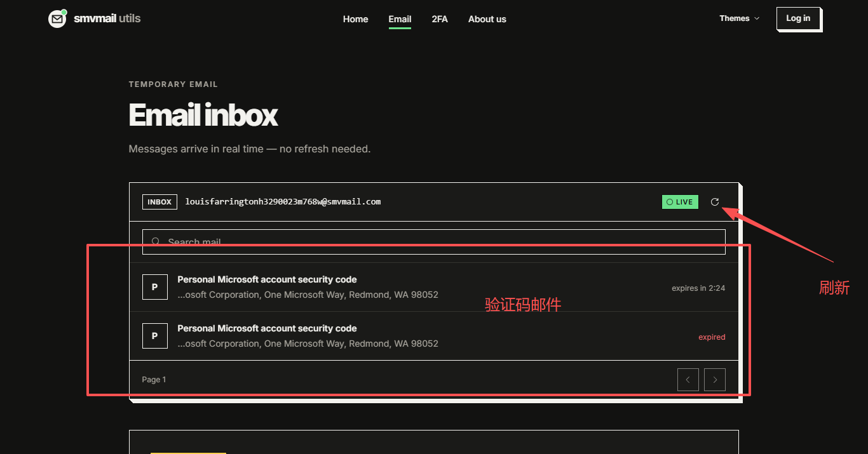Screen dimensions: 868x454
Task: Click the refresh inbox icon
Action: pyautogui.click(x=715, y=202)
